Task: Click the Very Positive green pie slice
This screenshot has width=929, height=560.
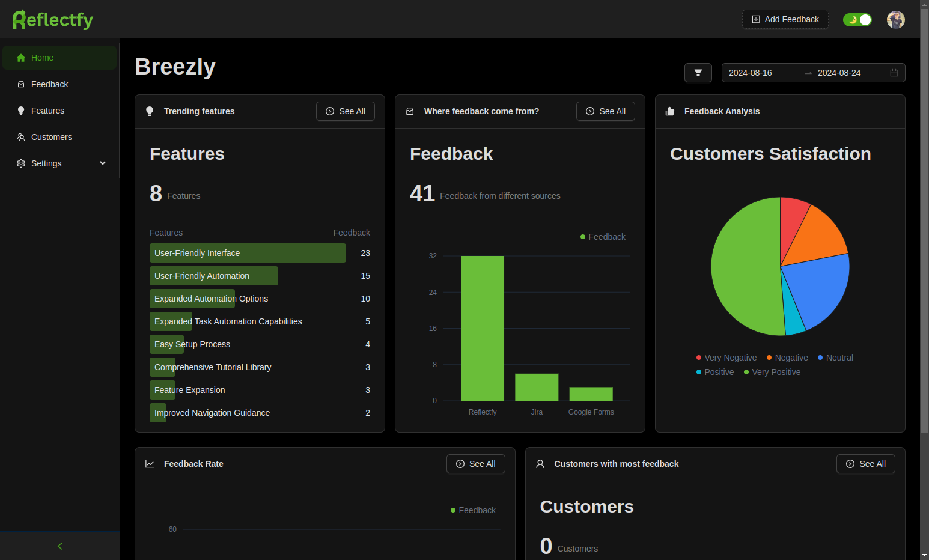Action: tap(742, 270)
